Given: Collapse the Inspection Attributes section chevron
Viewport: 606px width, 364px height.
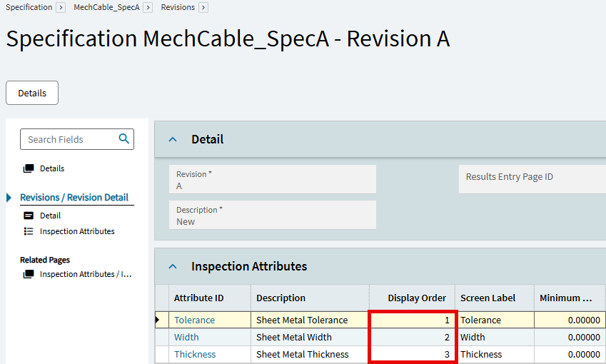Looking at the screenshot, I should 172,267.
